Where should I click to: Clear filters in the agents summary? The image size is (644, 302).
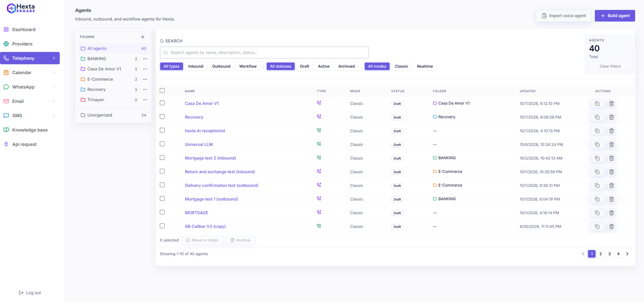(610, 66)
